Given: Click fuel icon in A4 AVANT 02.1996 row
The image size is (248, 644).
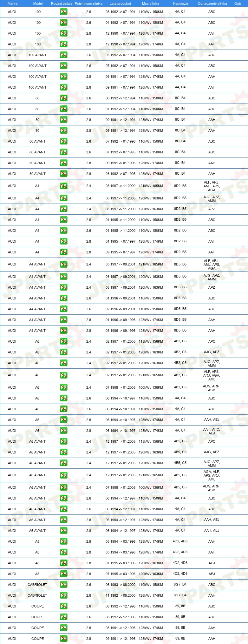Looking at the screenshot, I should (x=63, y=309).
